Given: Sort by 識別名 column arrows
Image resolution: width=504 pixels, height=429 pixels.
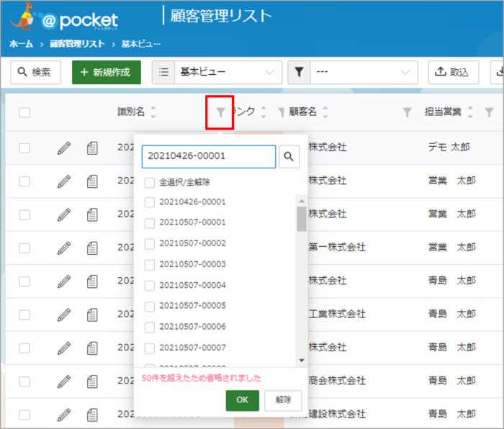Looking at the screenshot, I should (153, 112).
